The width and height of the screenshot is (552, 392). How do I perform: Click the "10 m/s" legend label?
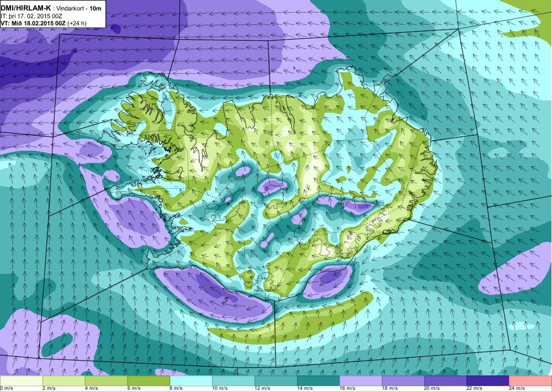point(220,389)
